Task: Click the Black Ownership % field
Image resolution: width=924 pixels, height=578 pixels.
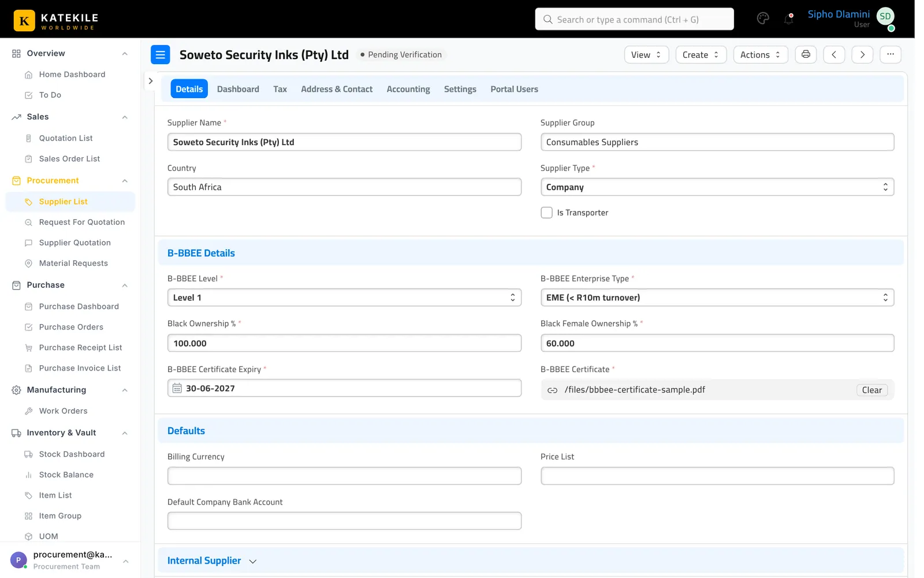Action: 344,343
